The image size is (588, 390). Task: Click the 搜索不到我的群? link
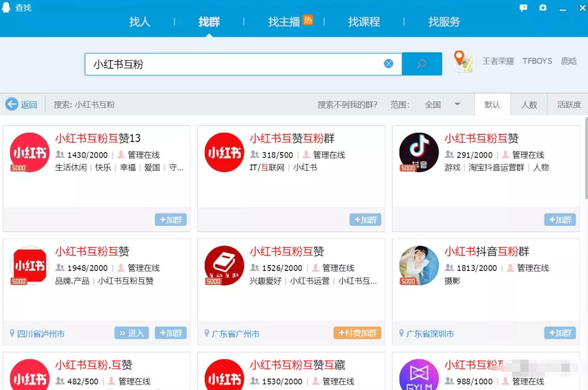(x=347, y=104)
